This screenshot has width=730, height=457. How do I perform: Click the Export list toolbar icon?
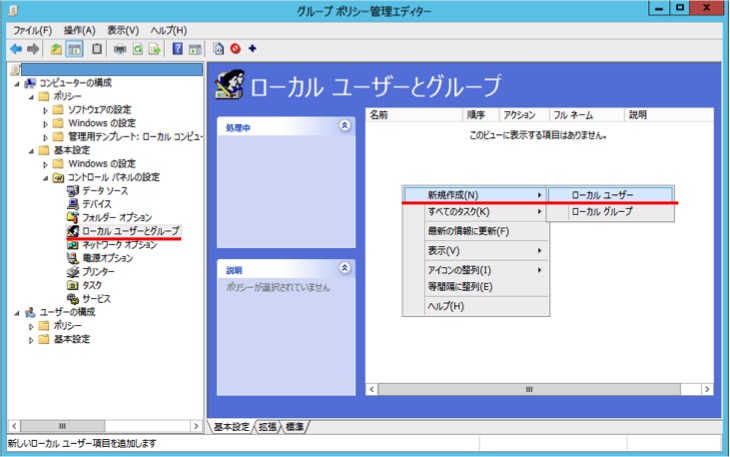point(155,49)
